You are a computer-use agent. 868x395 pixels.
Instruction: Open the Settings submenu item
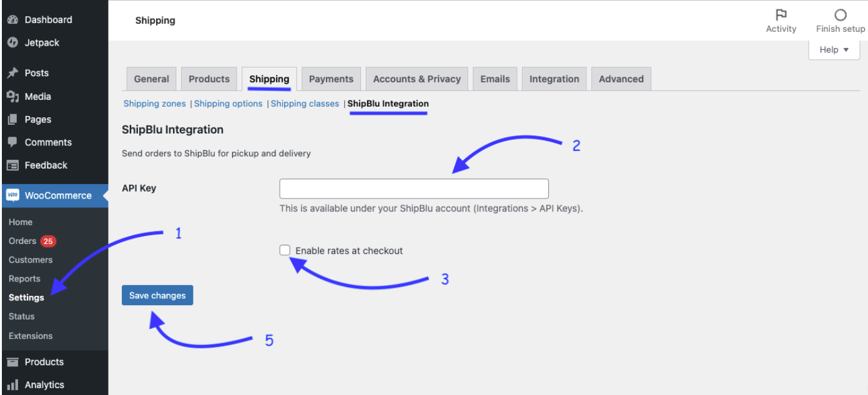point(26,298)
